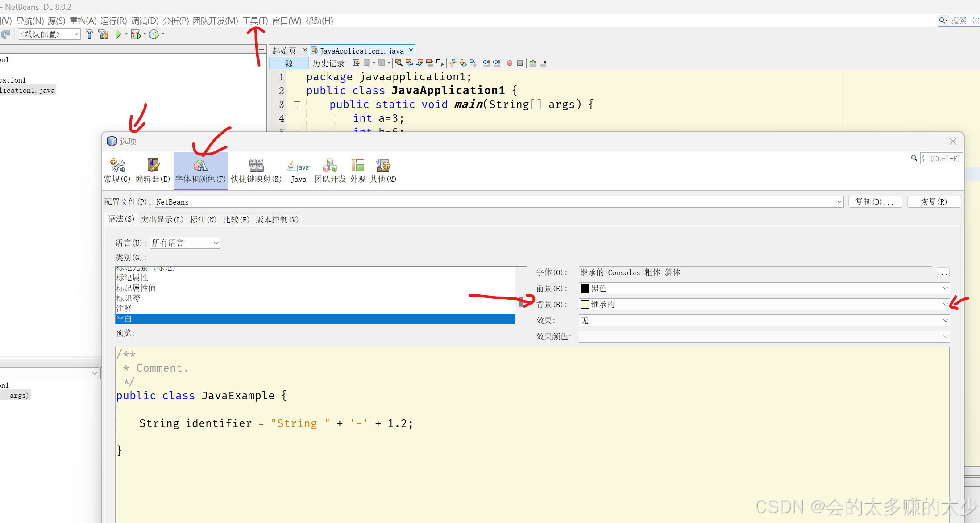Open the 工具 menu
Screen dimensions: 980x523
pyautogui.click(x=255, y=21)
